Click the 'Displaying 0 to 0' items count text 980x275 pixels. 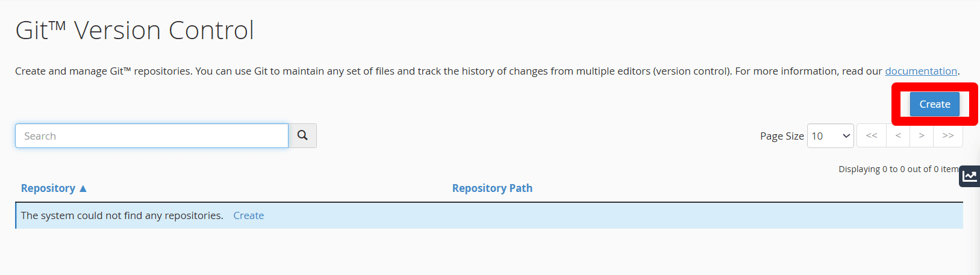point(897,169)
